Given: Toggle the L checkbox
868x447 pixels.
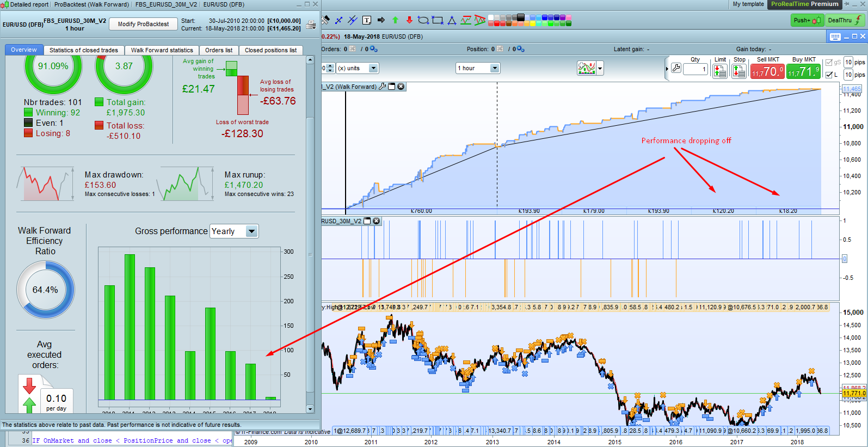Looking at the screenshot, I should 829,75.
